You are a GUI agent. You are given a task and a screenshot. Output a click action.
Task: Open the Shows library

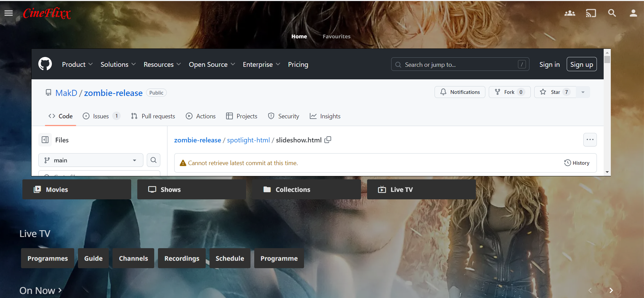pos(192,190)
